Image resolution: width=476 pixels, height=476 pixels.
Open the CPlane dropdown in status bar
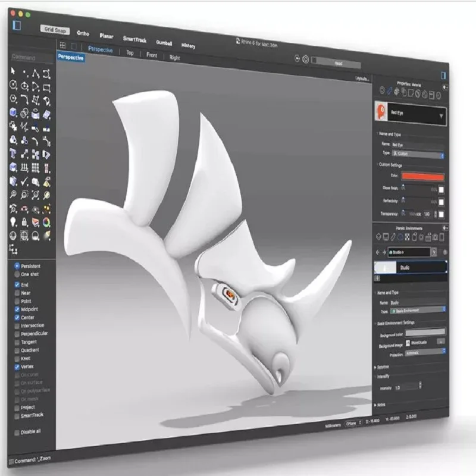click(x=353, y=423)
